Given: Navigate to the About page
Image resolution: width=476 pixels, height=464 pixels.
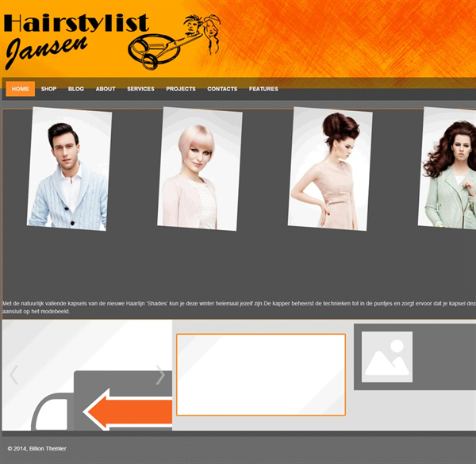Looking at the screenshot, I should tap(106, 89).
